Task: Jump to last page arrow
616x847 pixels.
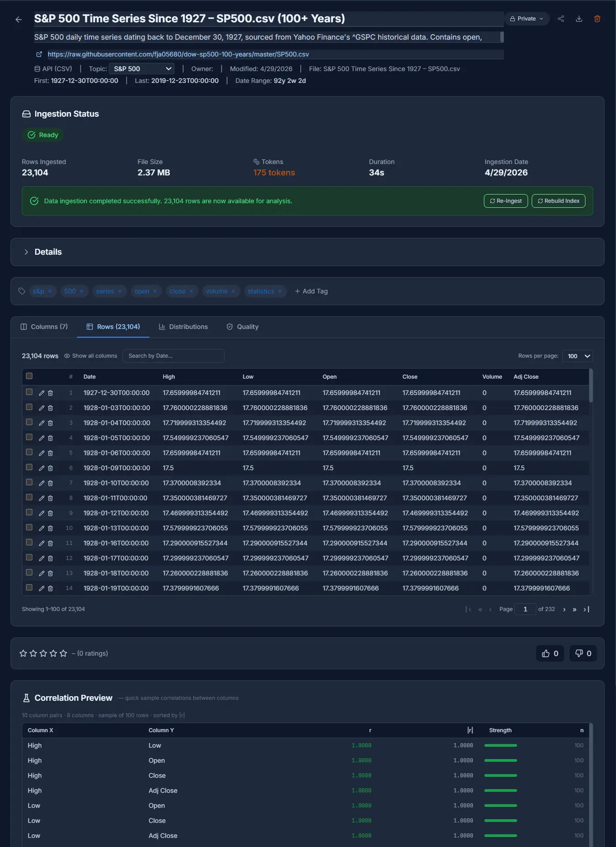Action: (587, 609)
